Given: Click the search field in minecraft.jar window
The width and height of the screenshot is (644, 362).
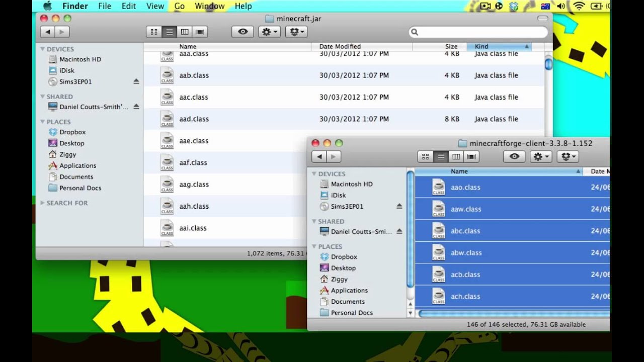Looking at the screenshot, I should click(x=478, y=32).
